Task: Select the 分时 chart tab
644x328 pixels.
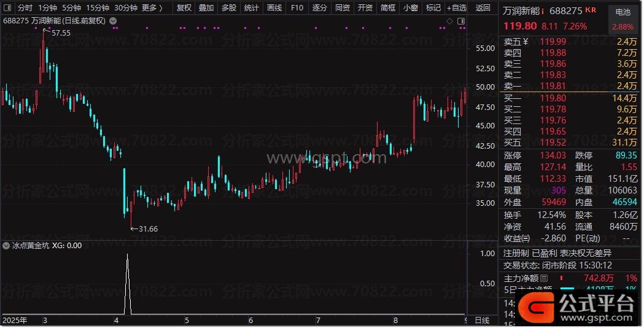Action: [25, 8]
